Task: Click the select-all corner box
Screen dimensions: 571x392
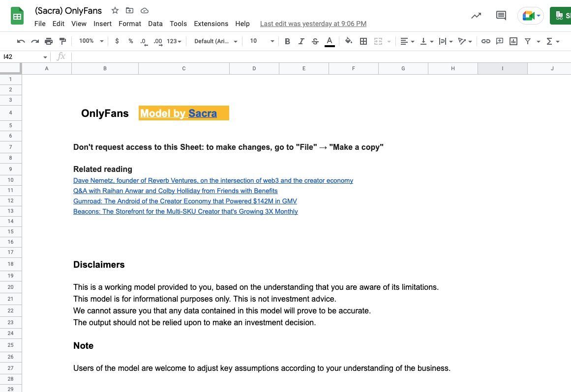Action: coord(10,68)
